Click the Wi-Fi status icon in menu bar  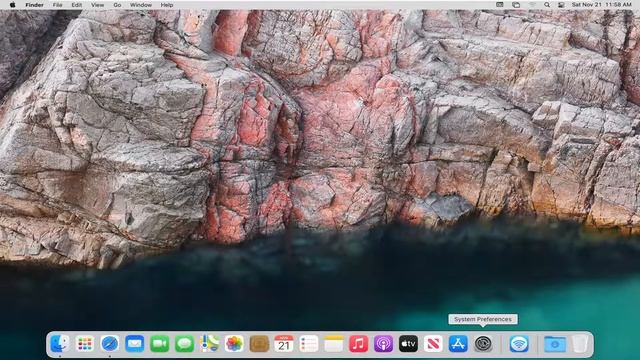coord(532,5)
